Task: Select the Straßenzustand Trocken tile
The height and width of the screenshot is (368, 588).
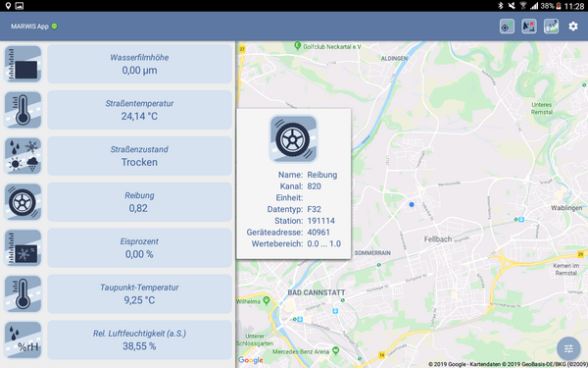Action: tap(139, 156)
